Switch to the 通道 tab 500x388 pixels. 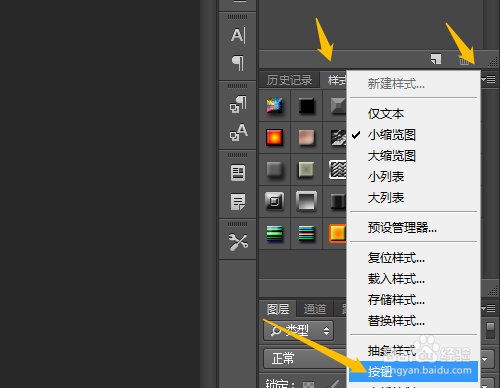pyautogui.click(x=315, y=309)
